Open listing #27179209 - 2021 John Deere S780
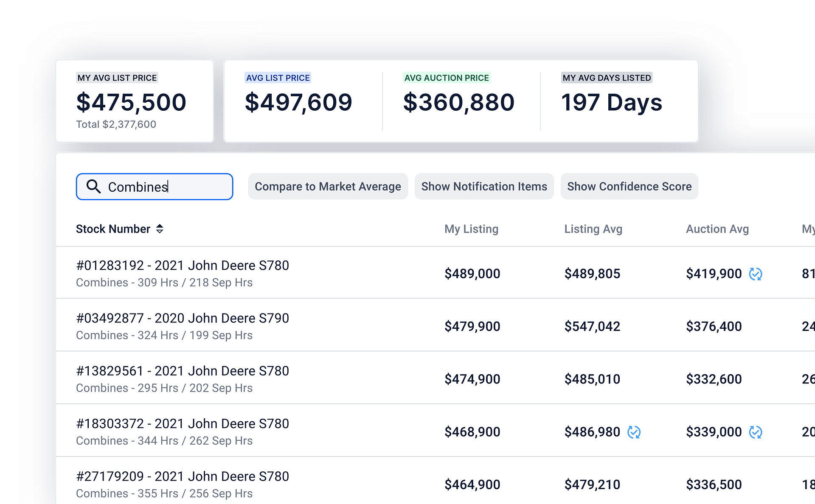 coord(183,476)
